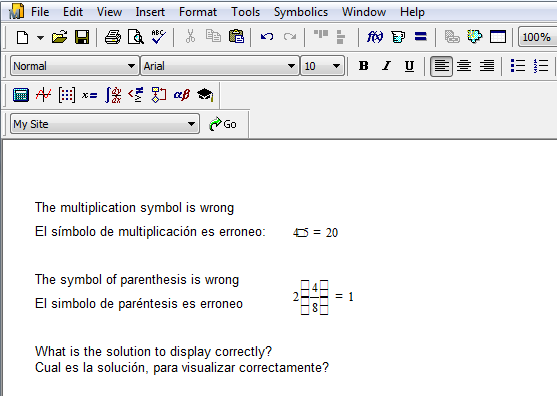Click text 'The symbol of parenthesis is wrong'
Screen dimensions: 557x396
[x=137, y=280]
